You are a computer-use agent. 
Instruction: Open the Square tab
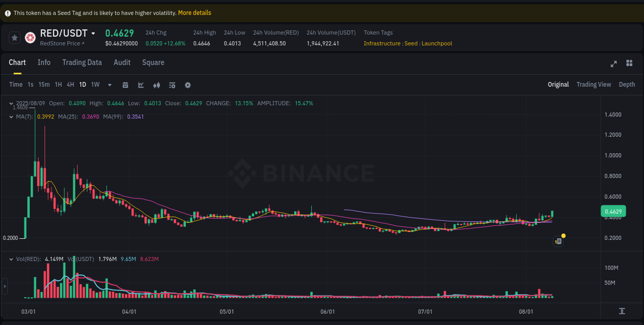click(x=153, y=62)
